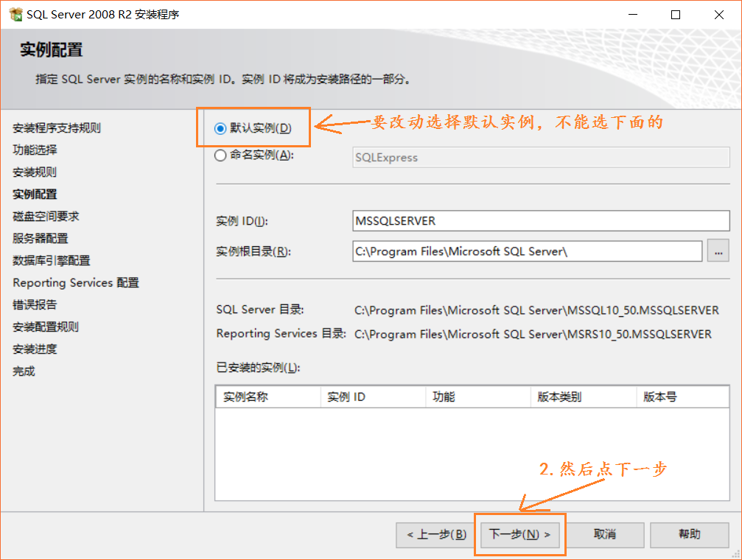
Task: Select 数据库引擎配置 in the step list
Action: (51, 260)
